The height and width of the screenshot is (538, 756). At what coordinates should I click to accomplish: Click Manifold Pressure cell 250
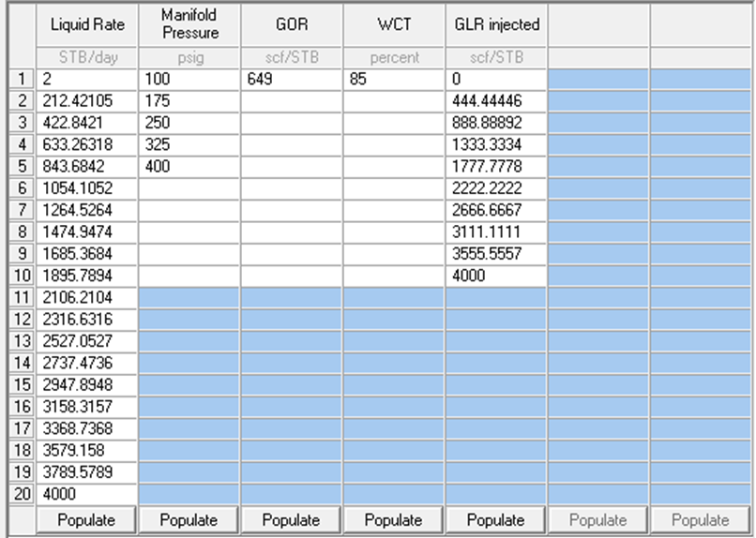click(189, 123)
